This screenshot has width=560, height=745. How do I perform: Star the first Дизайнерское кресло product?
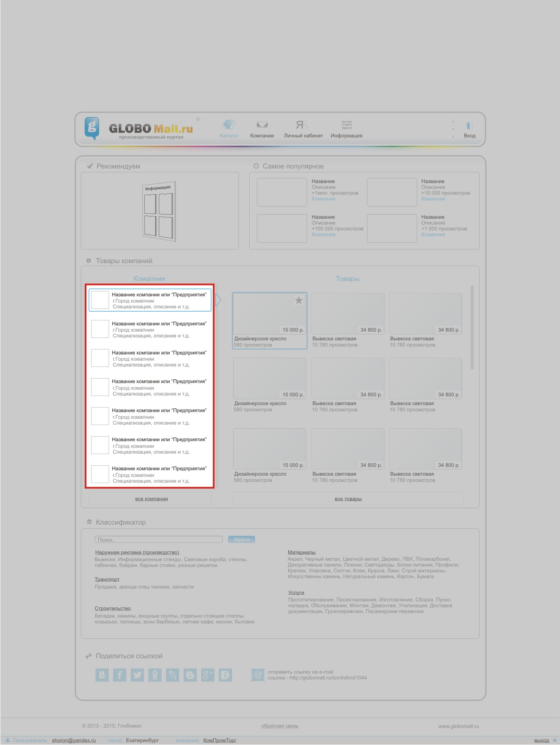(x=299, y=300)
